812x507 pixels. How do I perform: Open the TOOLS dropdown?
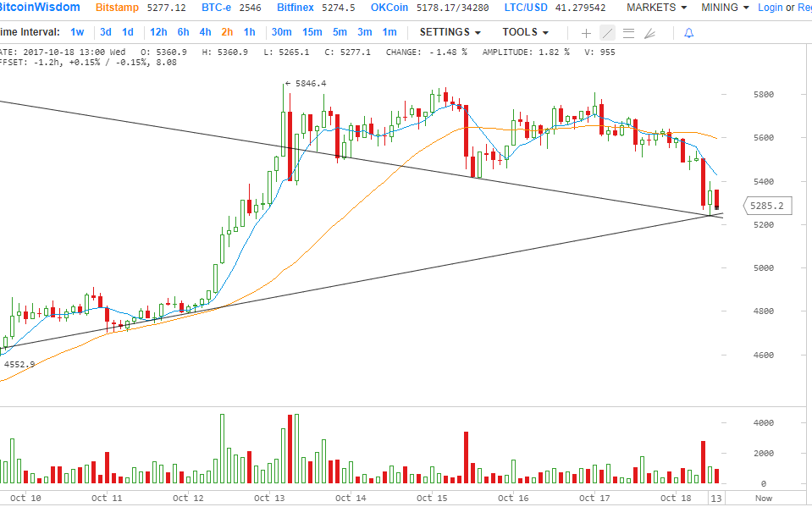click(x=525, y=32)
